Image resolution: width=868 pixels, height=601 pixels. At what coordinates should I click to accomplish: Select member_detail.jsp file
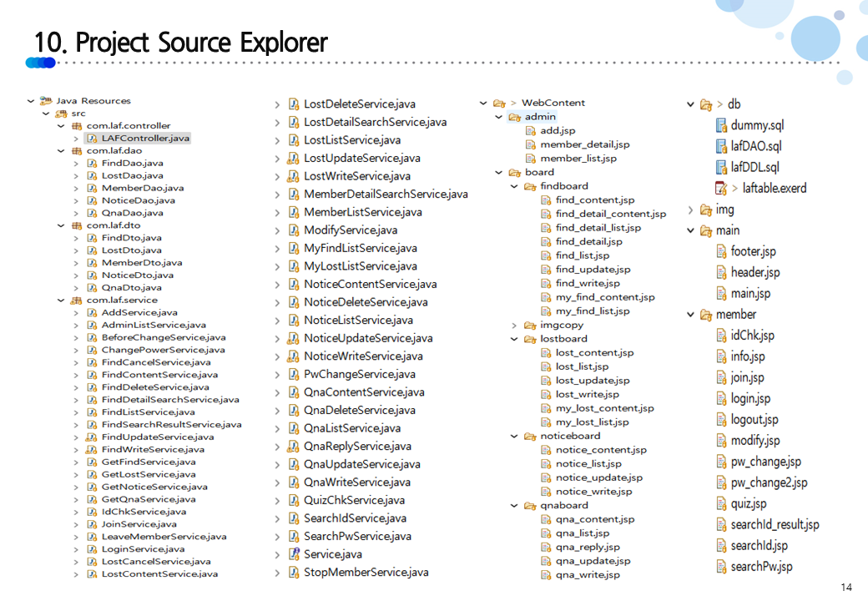click(585, 144)
